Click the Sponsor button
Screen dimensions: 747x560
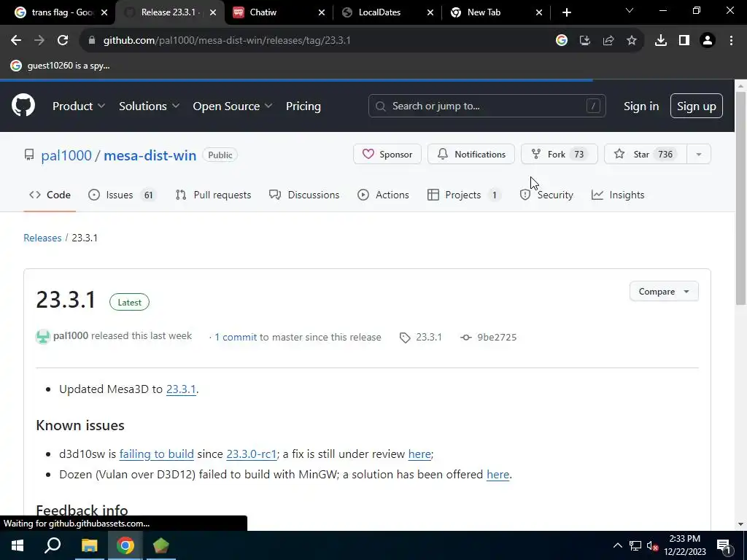[387, 155]
